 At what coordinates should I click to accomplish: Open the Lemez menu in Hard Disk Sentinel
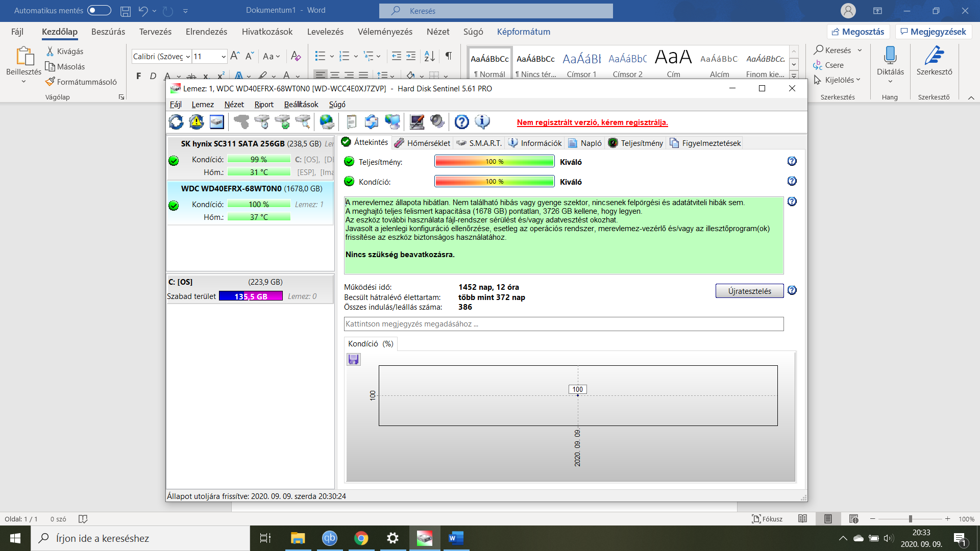(203, 105)
